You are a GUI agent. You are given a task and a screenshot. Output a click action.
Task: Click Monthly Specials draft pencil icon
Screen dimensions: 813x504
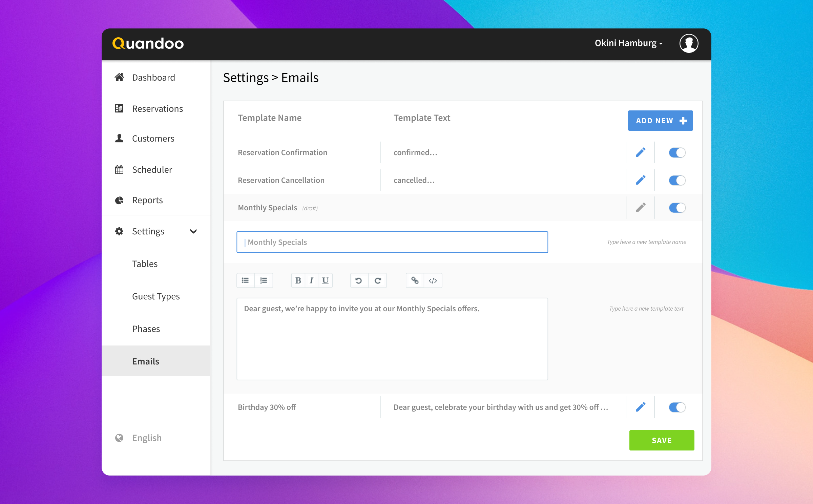(x=640, y=208)
